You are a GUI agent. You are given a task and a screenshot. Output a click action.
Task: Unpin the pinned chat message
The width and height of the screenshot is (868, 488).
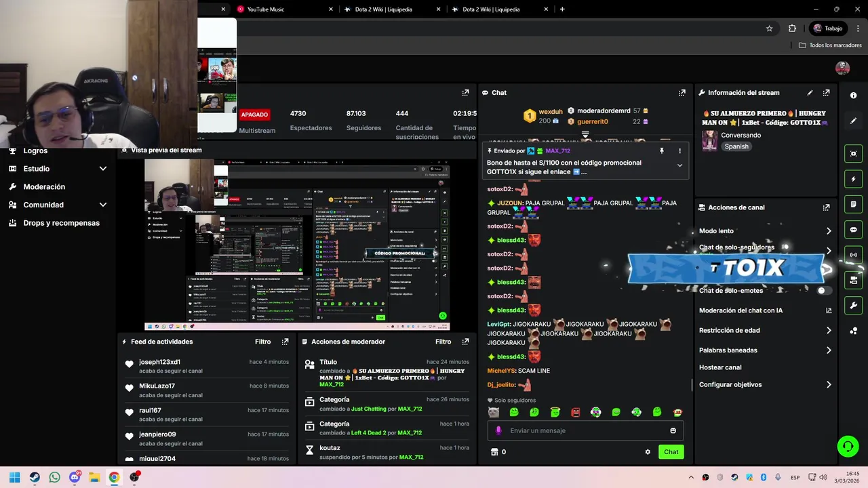662,151
